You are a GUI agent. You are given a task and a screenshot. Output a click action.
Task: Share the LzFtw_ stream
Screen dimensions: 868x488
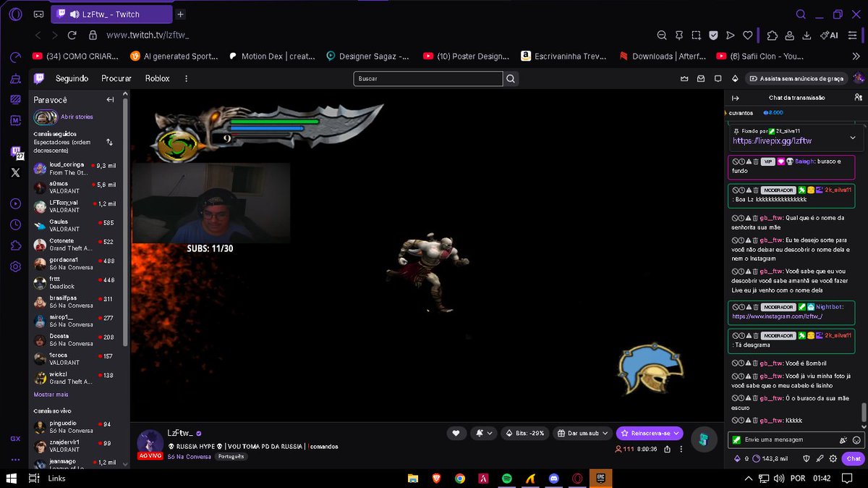click(667, 450)
